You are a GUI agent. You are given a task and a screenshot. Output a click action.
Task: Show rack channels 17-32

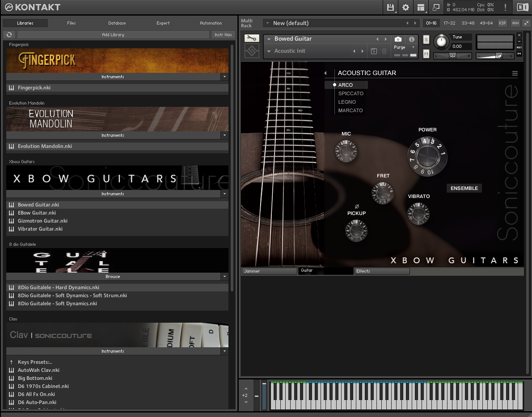click(449, 23)
